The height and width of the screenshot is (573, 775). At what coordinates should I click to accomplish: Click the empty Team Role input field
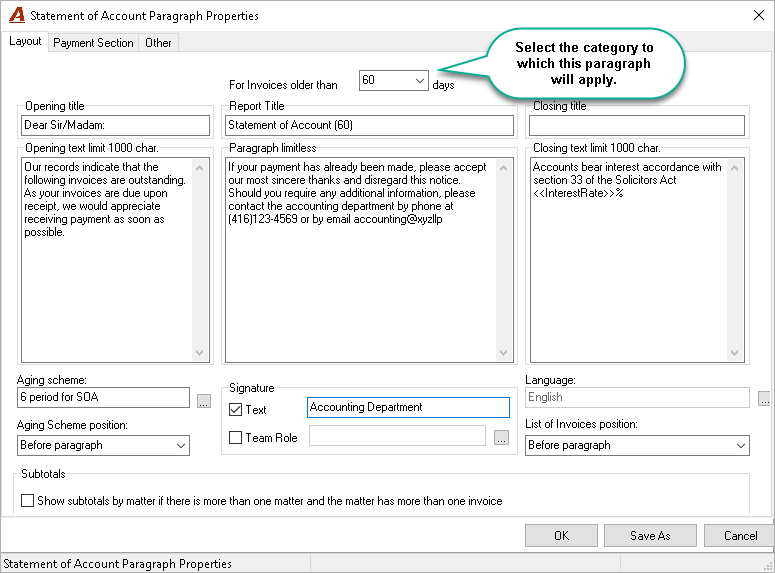tap(397, 436)
